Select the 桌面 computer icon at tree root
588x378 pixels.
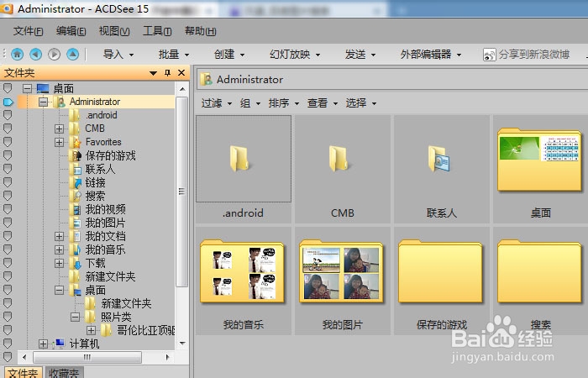tap(43, 89)
